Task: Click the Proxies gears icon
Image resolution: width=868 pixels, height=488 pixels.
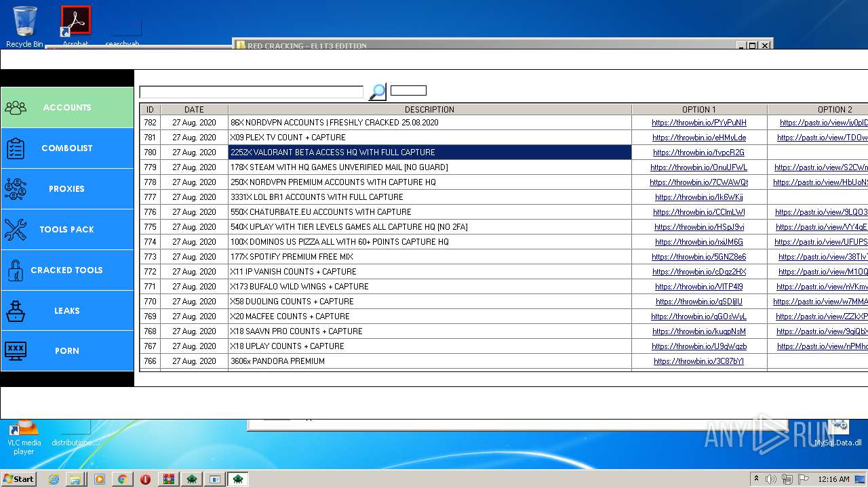Action: pyautogui.click(x=15, y=189)
